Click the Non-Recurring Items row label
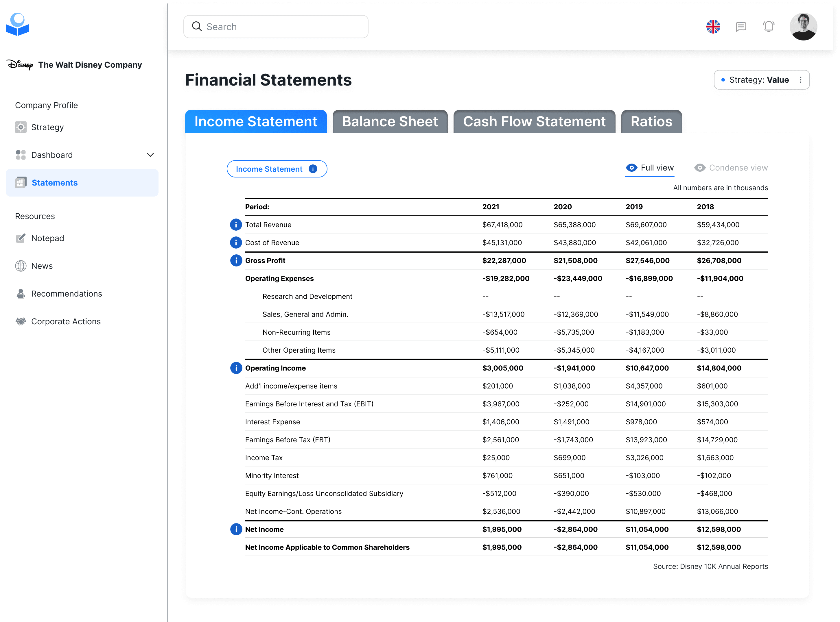The image size is (840, 622). (x=296, y=332)
